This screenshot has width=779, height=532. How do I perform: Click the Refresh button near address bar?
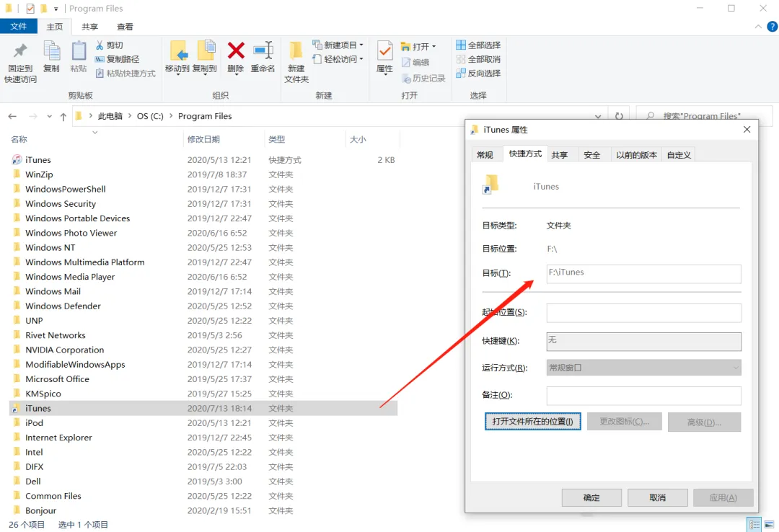click(x=619, y=116)
